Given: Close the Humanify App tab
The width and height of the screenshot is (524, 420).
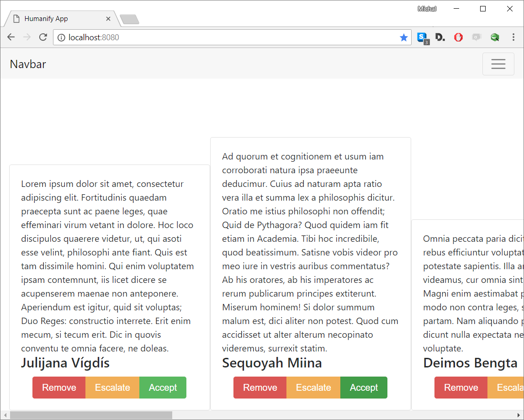Looking at the screenshot, I should [x=108, y=19].
